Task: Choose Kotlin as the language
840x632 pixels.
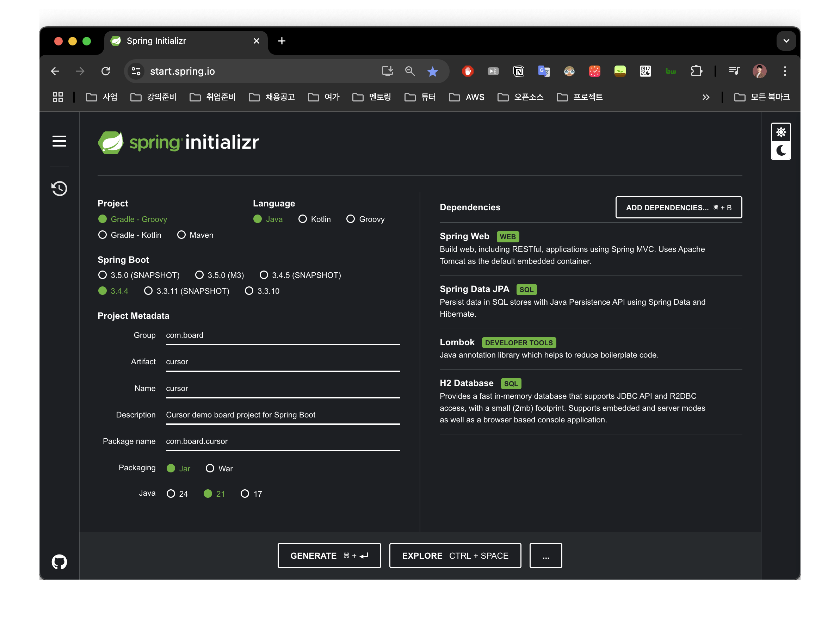Action: coord(302,219)
